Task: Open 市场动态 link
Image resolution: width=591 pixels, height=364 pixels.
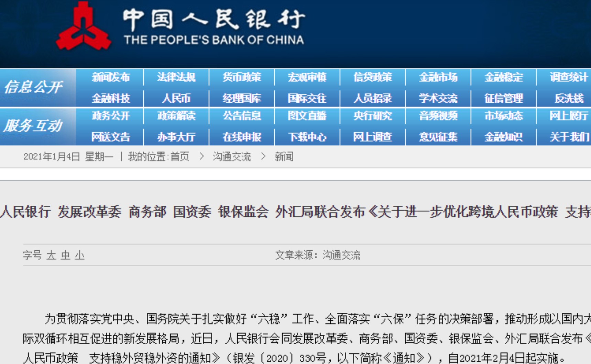Action: coord(504,116)
